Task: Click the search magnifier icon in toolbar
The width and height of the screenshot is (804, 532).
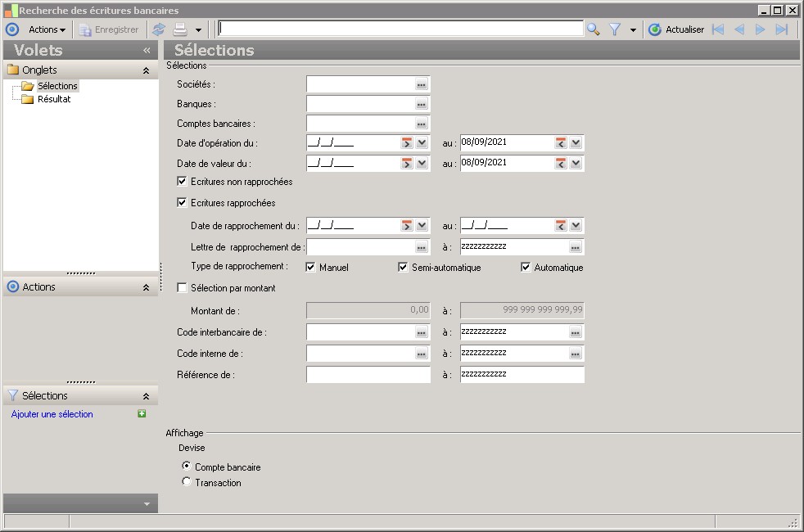Action: (x=594, y=29)
